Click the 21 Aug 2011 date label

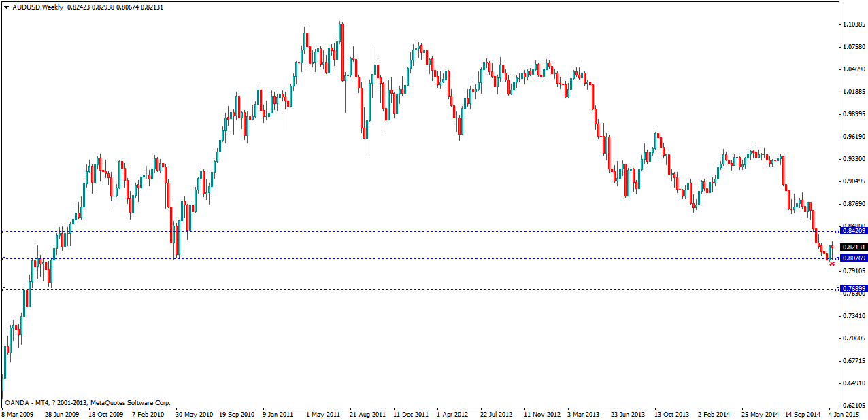point(368,414)
